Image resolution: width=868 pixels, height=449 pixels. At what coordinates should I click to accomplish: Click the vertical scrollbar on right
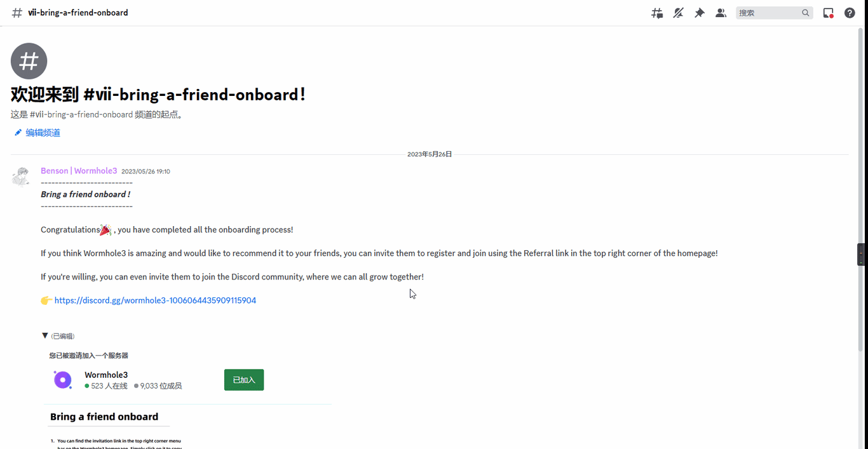(861, 189)
